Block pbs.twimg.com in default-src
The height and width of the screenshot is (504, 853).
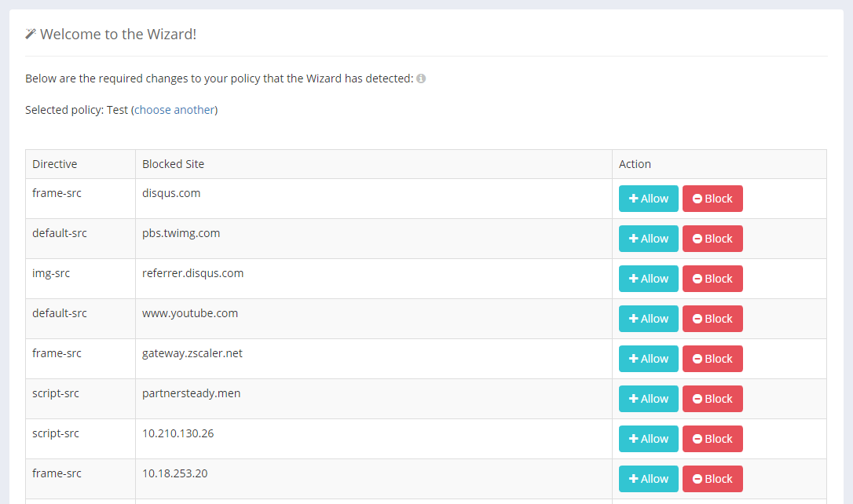pyautogui.click(x=712, y=239)
